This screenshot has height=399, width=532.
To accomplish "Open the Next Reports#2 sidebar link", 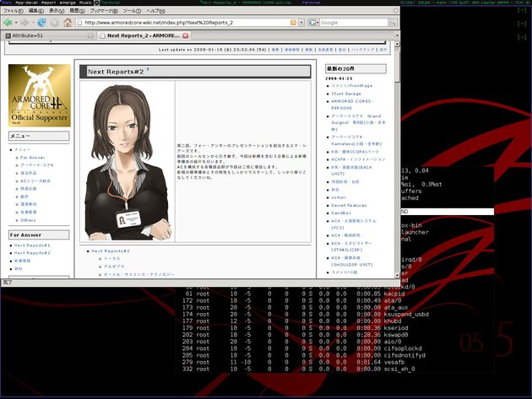I will pos(32,253).
